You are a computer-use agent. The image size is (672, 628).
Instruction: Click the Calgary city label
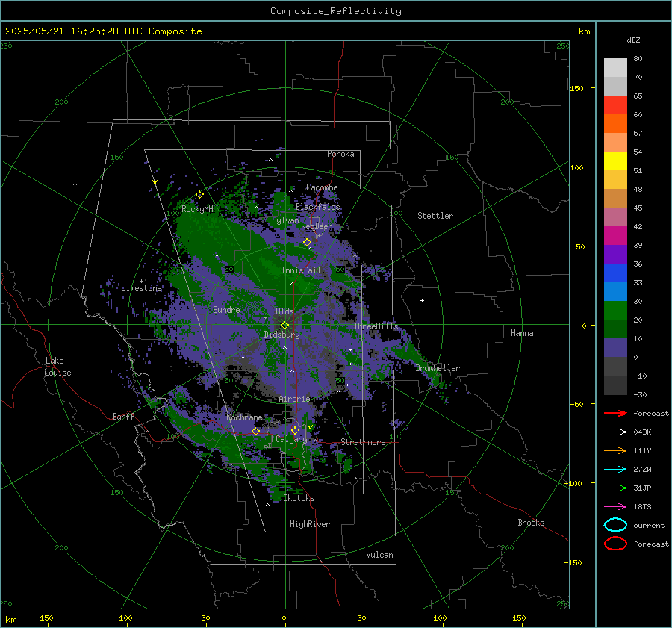click(291, 439)
